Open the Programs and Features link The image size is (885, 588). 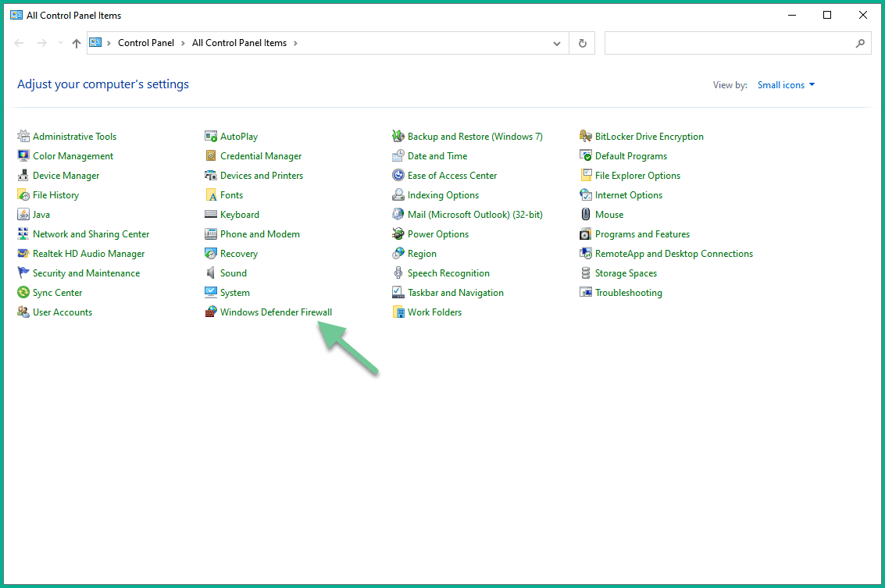[642, 234]
